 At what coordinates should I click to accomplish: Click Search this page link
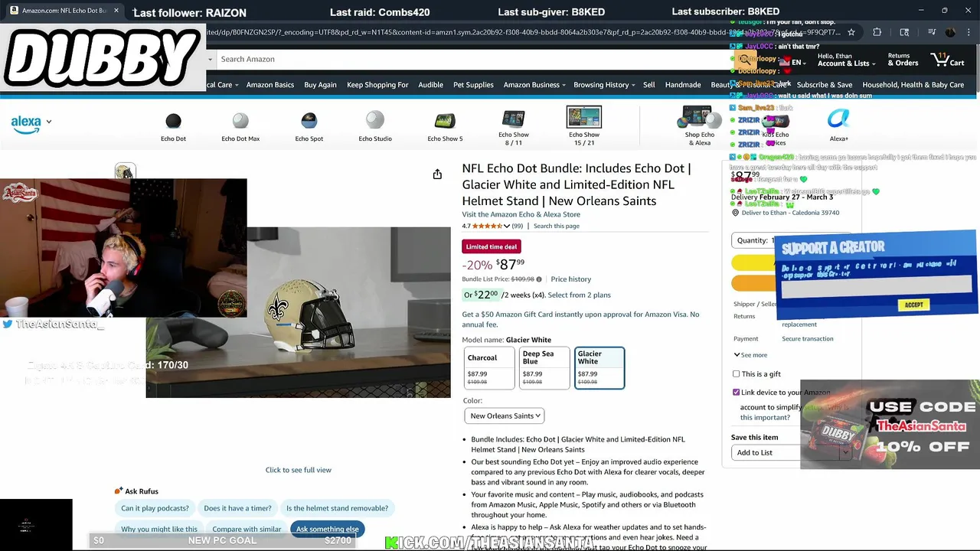557,226
